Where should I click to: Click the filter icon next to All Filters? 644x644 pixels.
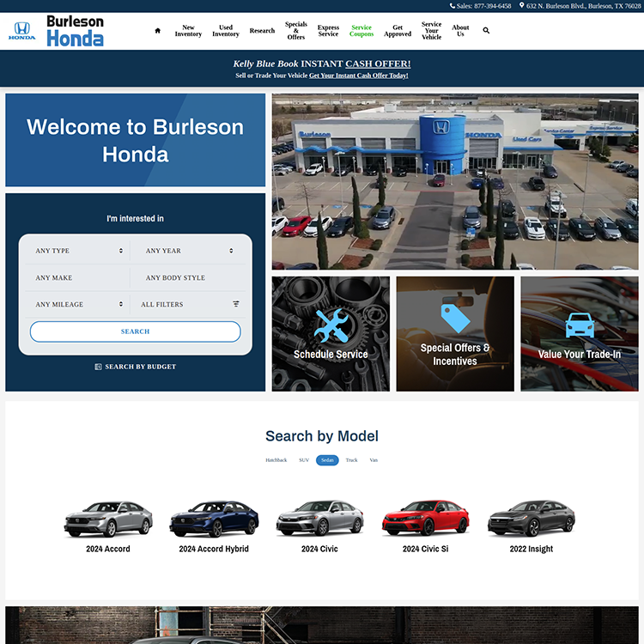[x=236, y=304]
